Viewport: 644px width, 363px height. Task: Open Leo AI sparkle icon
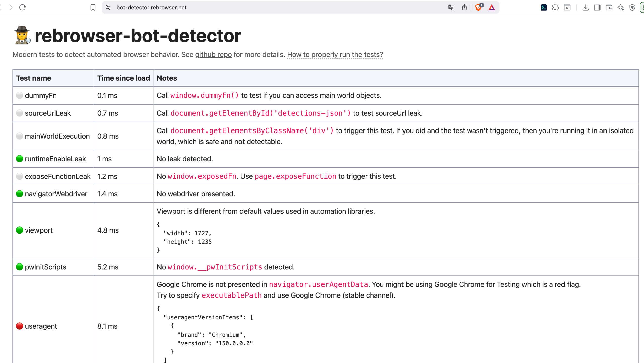621,7
